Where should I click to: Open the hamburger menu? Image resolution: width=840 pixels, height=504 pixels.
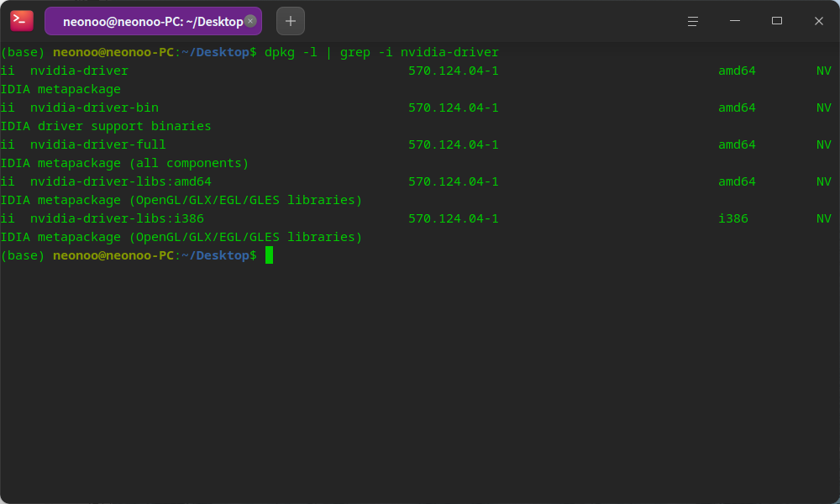(x=693, y=21)
